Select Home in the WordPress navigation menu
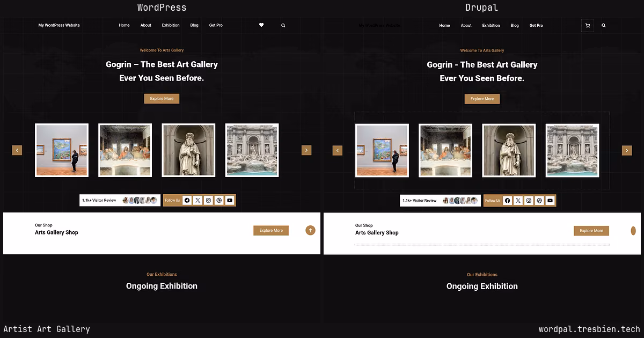Screen dimensions: 644x338 (x=124, y=25)
